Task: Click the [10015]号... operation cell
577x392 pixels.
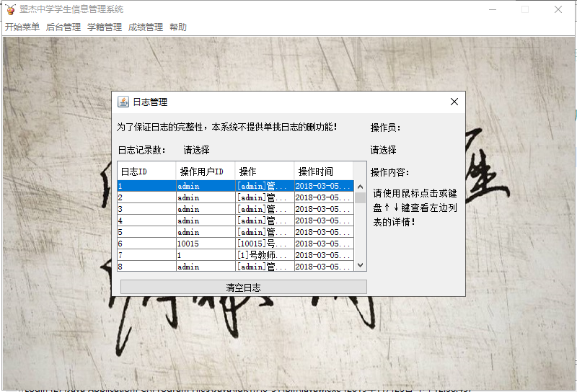Action: [265, 244]
